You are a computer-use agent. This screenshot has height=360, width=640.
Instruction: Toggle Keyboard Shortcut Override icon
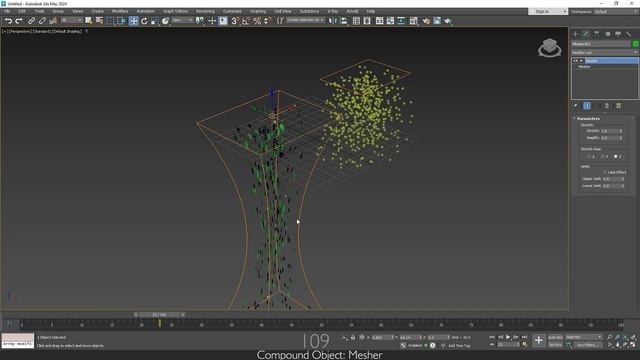[223, 20]
